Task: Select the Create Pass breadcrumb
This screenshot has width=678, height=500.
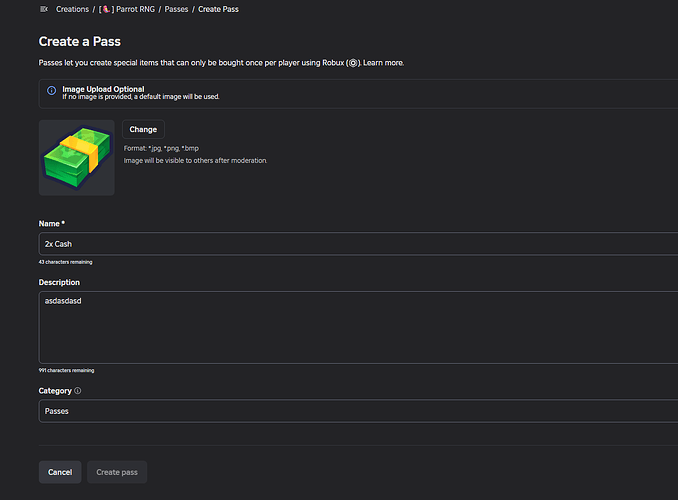Action: point(218,9)
